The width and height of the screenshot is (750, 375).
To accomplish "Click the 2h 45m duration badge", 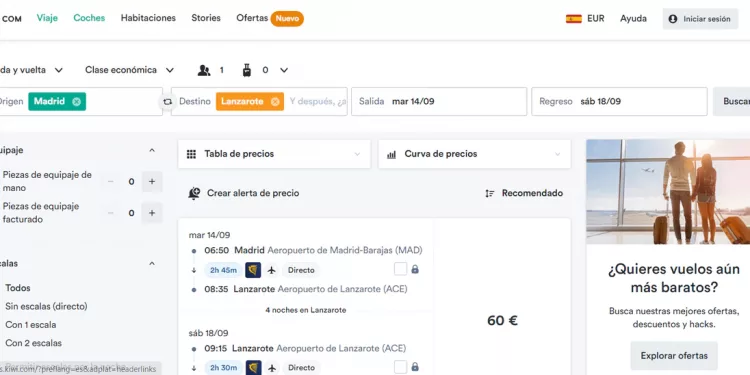I will pos(223,270).
